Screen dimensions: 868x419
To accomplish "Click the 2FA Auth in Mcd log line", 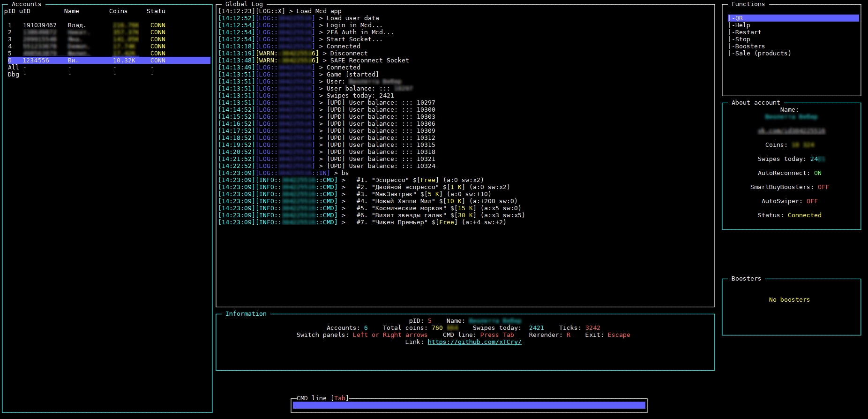I will (x=306, y=32).
